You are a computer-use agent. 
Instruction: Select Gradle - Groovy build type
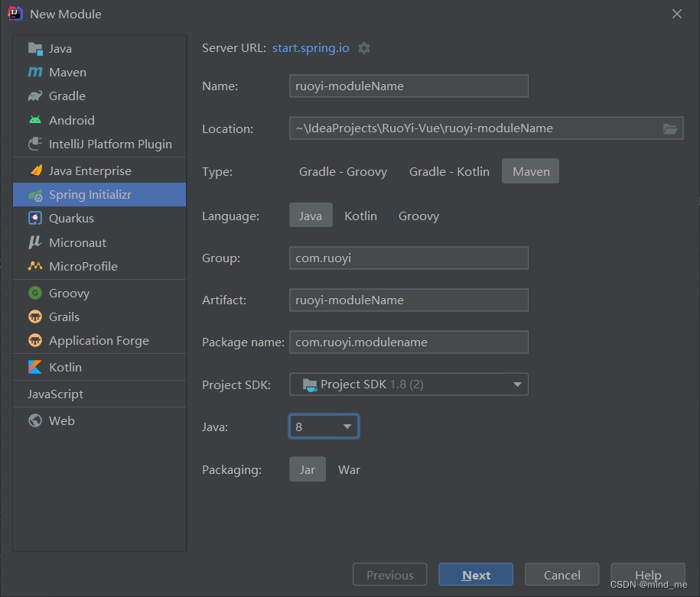[343, 172]
